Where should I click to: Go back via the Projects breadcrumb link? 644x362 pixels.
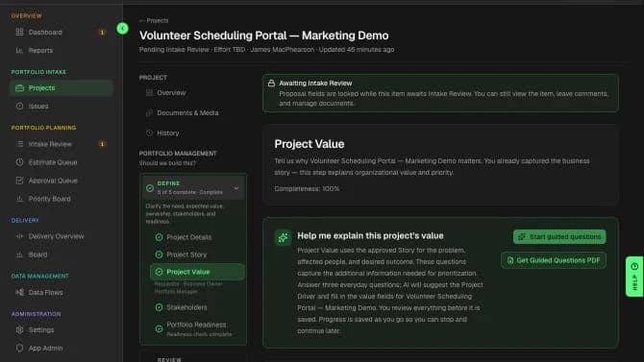click(x=154, y=20)
